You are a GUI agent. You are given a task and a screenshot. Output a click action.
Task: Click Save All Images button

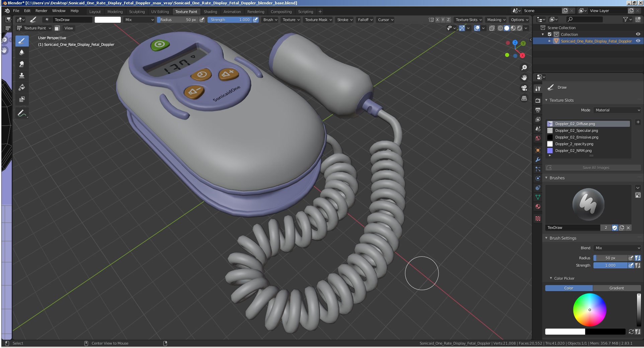[593, 168]
